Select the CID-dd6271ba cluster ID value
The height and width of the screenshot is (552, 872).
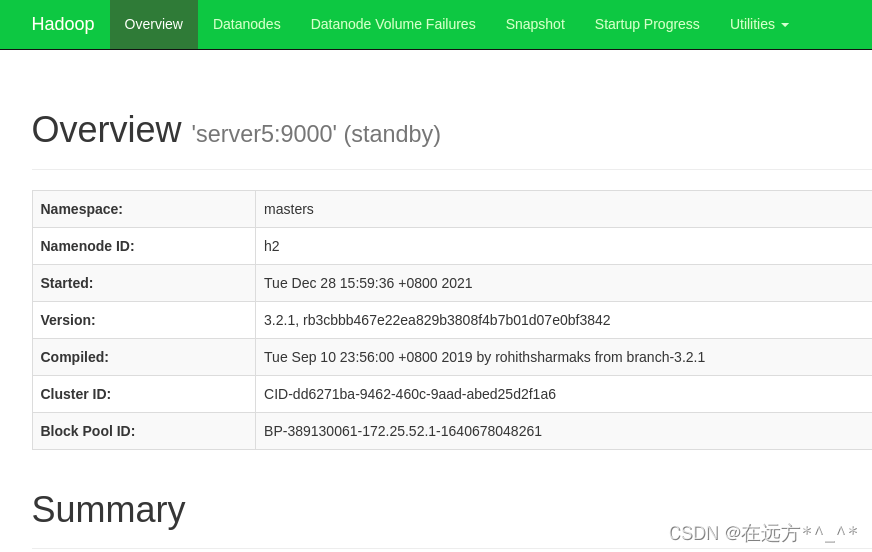coord(410,394)
